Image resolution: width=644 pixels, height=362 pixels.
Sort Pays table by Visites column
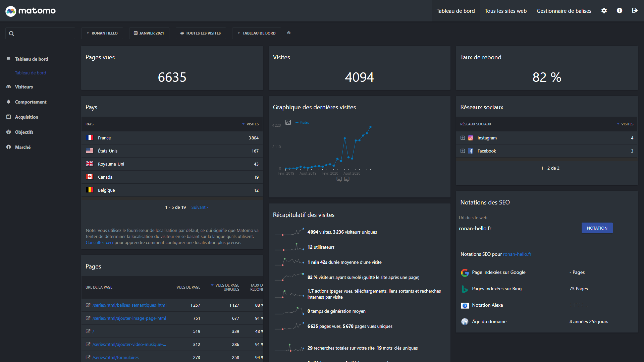point(252,124)
